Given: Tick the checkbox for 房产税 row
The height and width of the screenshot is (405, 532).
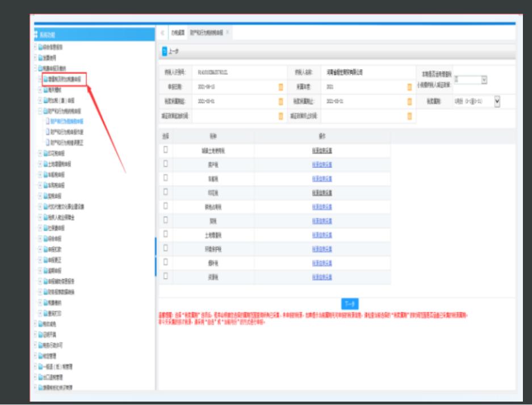Looking at the screenshot, I should click(x=166, y=163).
